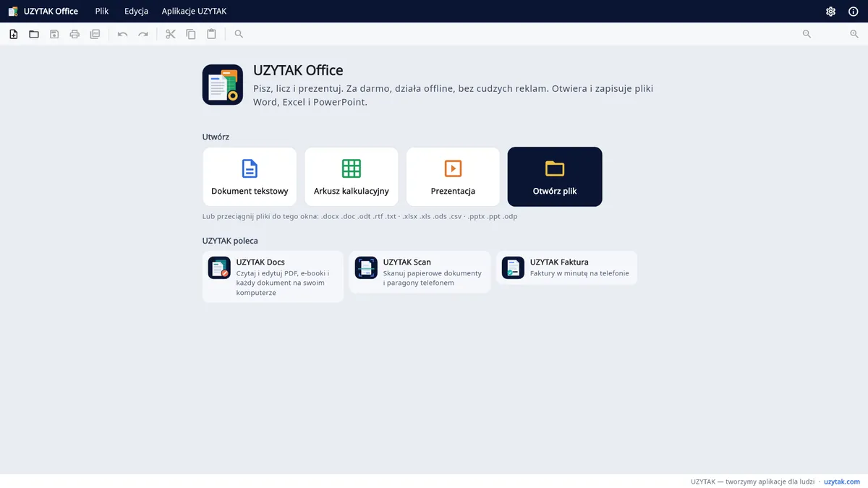Image resolution: width=868 pixels, height=488 pixels.
Task: Open the Plik menu
Action: [x=102, y=12]
